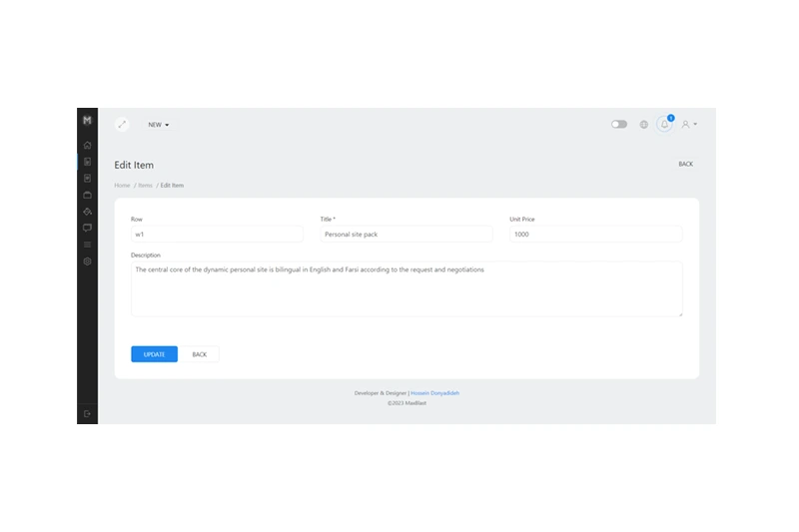The width and height of the screenshot is (799, 532).
Task: Open the chat message icon in sidebar
Action: pos(87,228)
